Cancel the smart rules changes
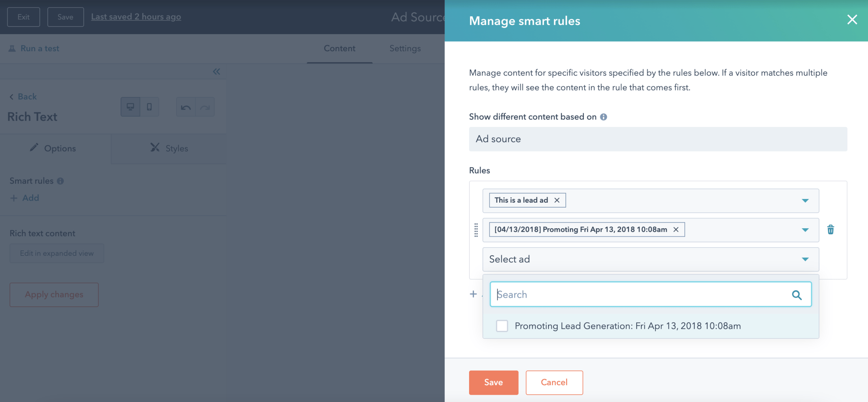This screenshot has width=868, height=402. point(554,382)
